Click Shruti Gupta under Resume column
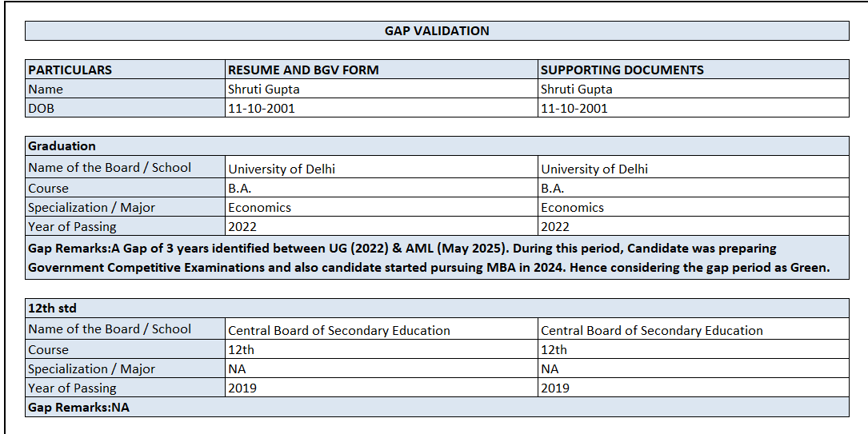 pyautogui.click(x=263, y=89)
